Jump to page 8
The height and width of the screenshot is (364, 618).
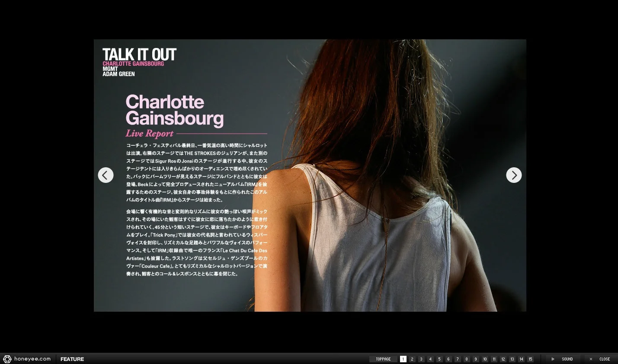[x=467, y=359]
